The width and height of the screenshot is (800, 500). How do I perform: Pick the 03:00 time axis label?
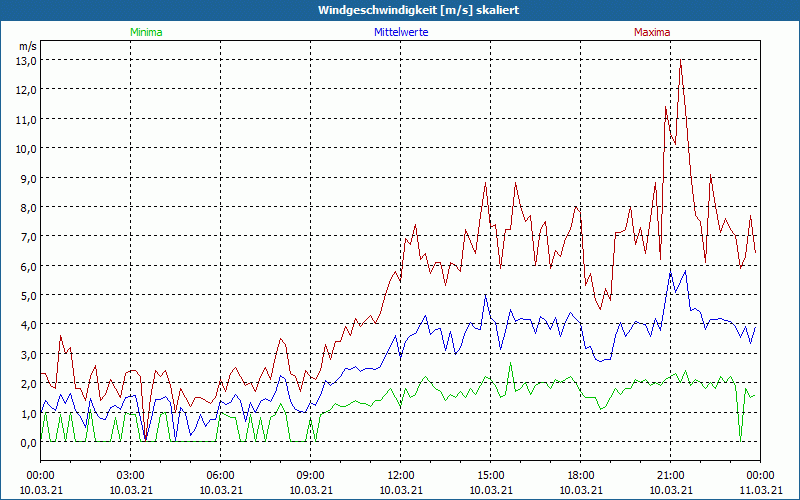[131, 475]
